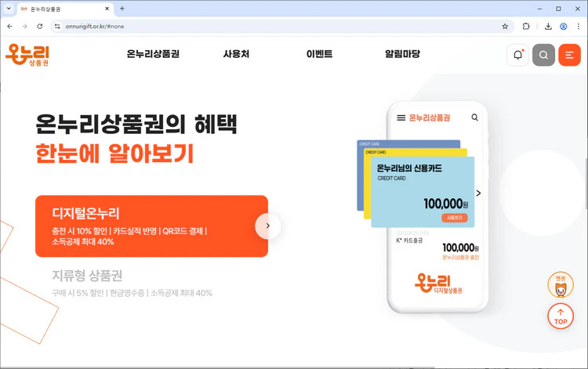588x369 pixels.
Task: Bookmark this page with star icon
Action: tap(505, 26)
